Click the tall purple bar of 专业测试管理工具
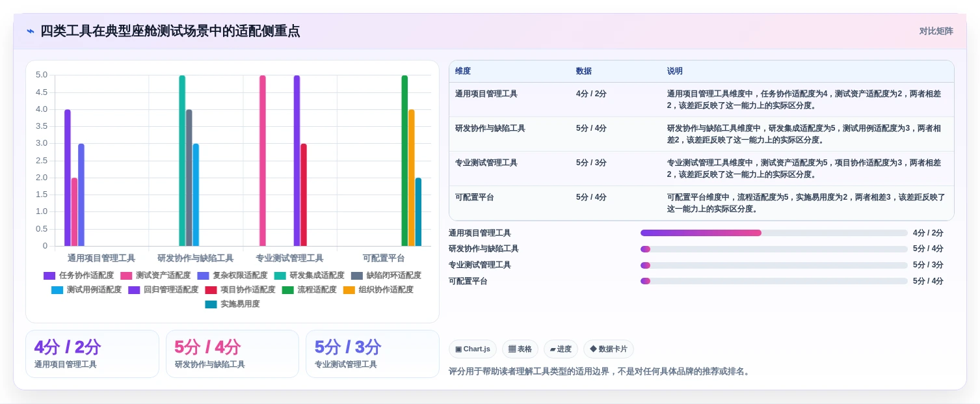The image size is (980, 404). (297, 161)
